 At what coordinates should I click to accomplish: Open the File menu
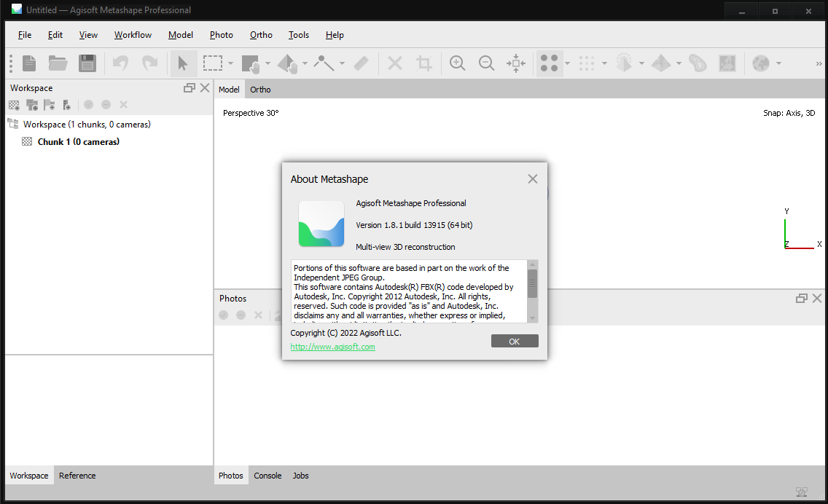[x=25, y=35]
